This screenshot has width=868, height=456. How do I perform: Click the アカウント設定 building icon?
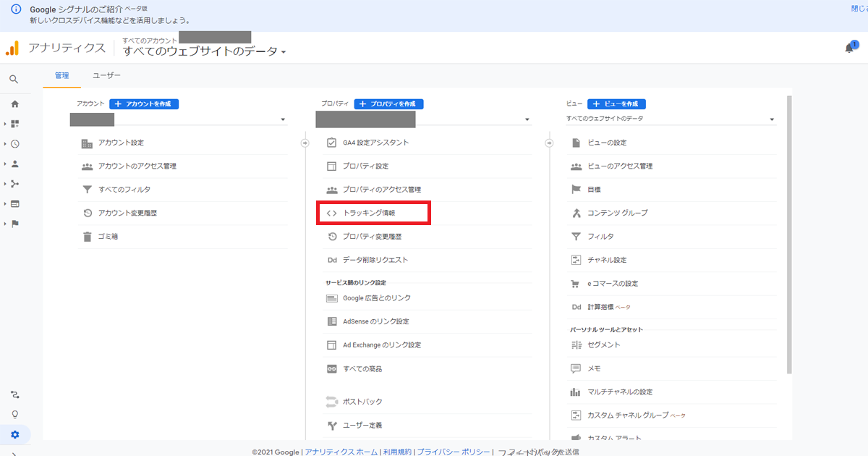pyautogui.click(x=87, y=143)
